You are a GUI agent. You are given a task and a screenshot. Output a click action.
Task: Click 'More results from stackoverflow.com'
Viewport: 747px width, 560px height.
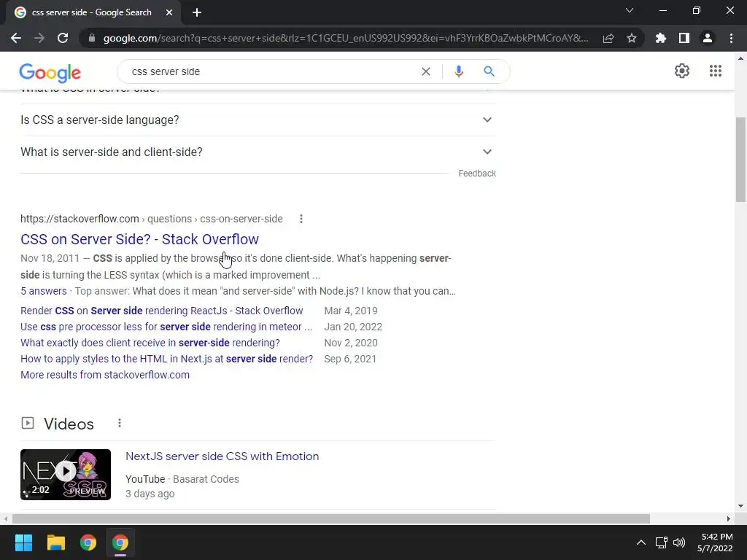click(105, 375)
